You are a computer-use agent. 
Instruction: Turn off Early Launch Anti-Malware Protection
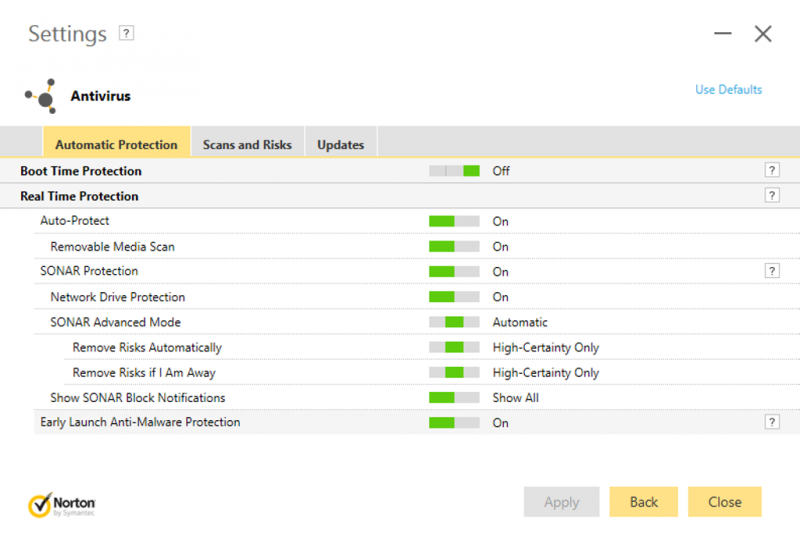tap(454, 423)
